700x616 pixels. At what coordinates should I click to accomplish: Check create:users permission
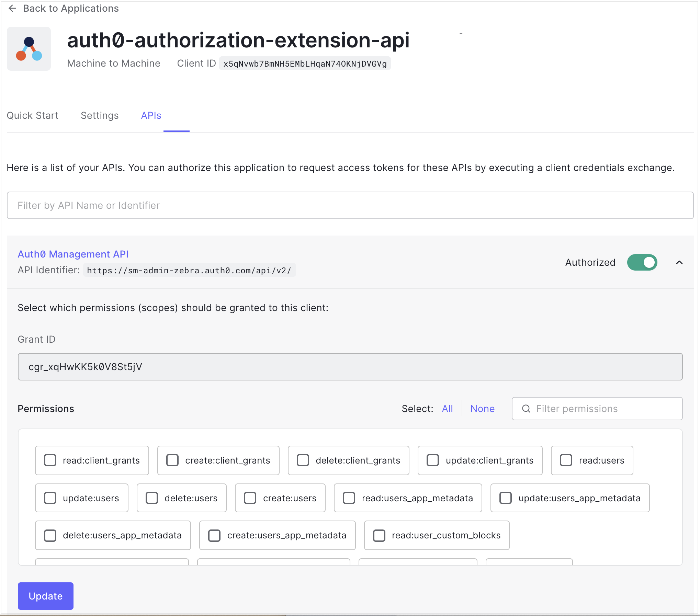250,498
